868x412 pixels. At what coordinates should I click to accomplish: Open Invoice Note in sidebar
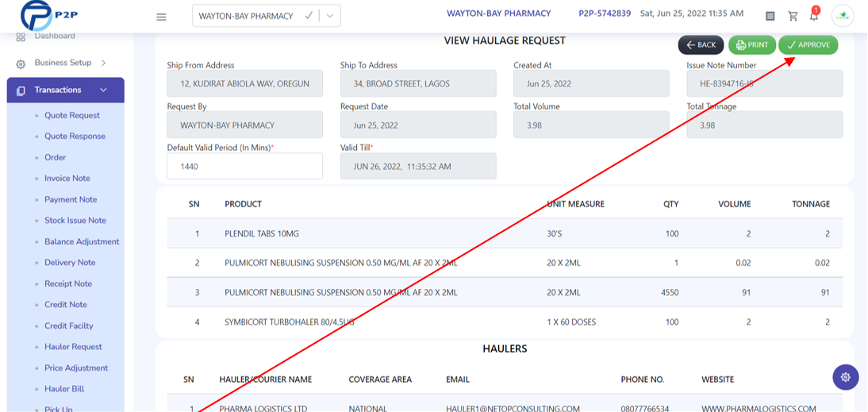[67, 179]
